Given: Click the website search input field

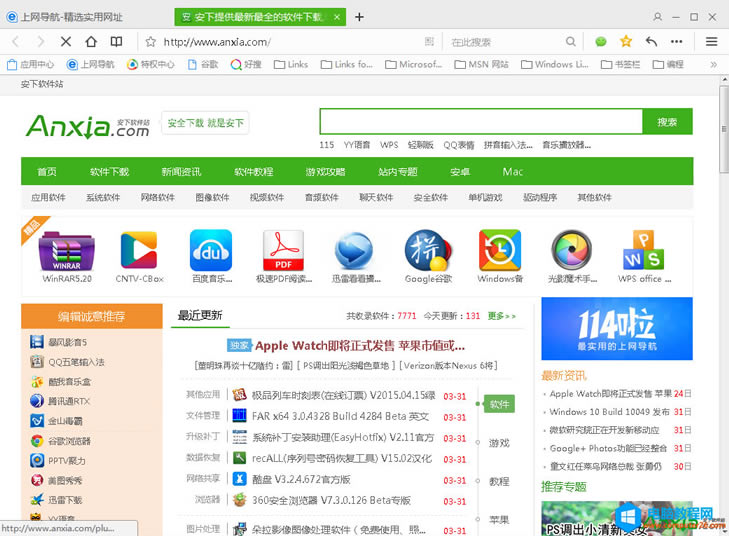Looking at the screenshot, I should (480, 122).
